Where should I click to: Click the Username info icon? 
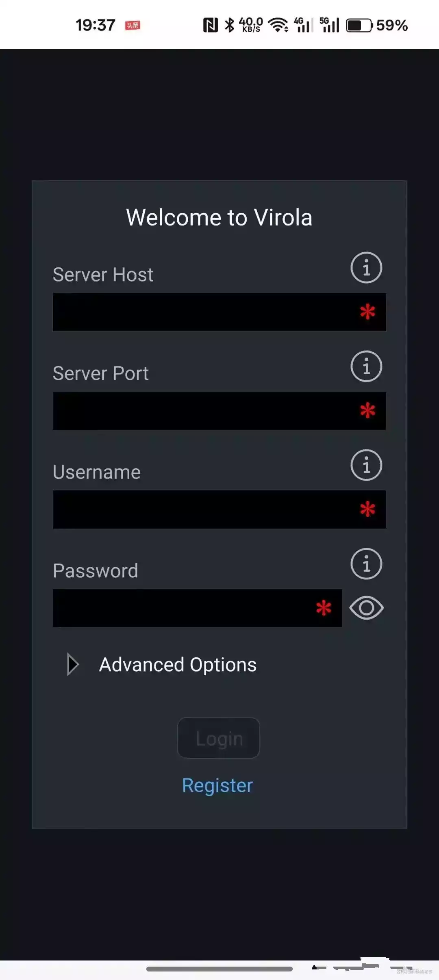(x=366, y=465)
